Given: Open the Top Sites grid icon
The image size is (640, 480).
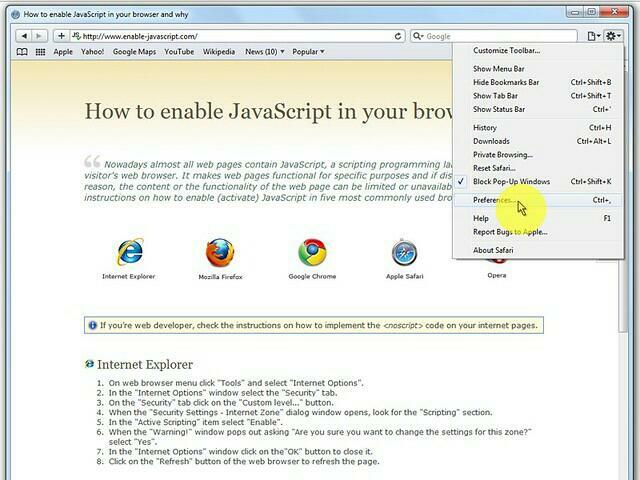Looking at the screenshot, I should click(x=40, y=52).
